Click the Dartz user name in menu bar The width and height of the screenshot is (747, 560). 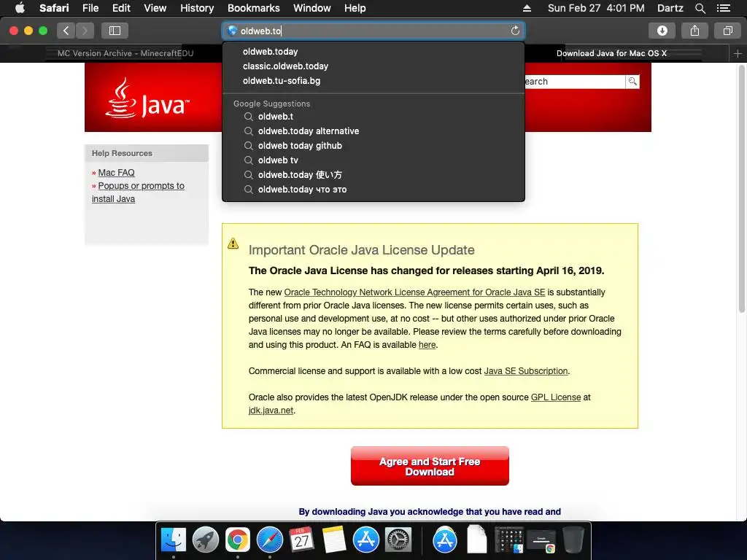670,8
